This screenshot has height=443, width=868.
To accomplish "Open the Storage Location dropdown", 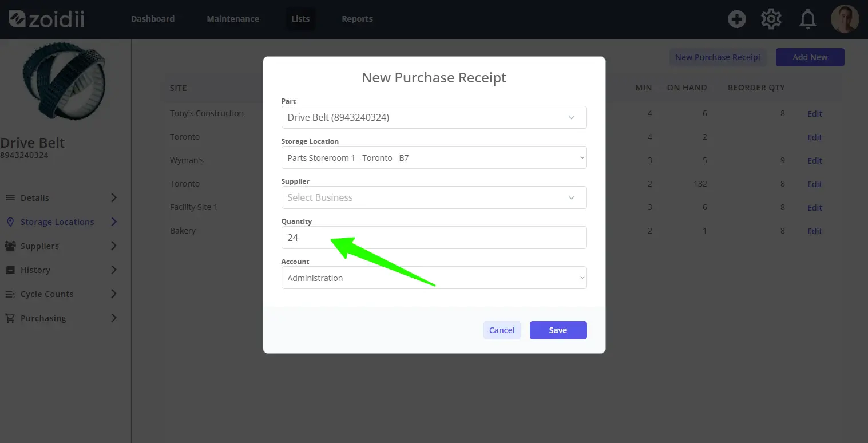I will [434, 157].
